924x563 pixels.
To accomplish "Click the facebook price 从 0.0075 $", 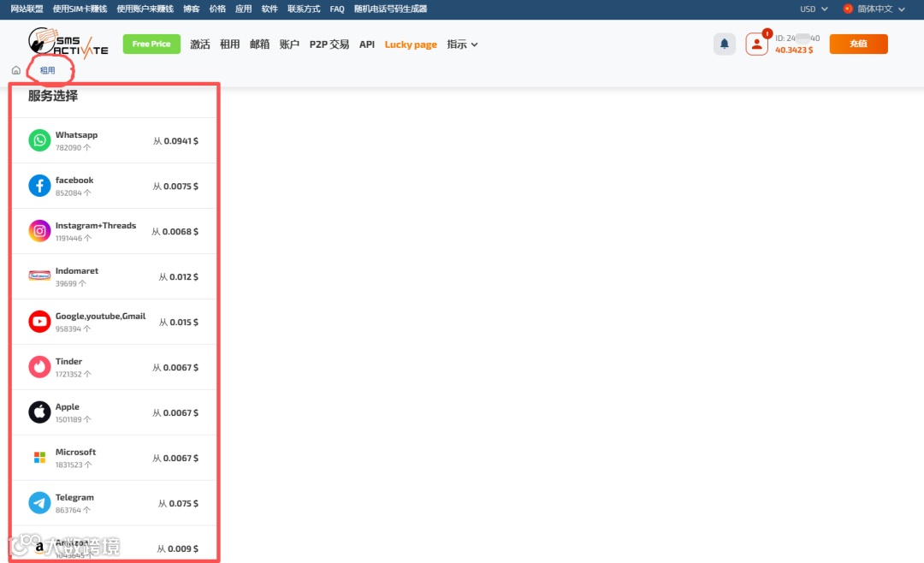I will click(175, 187).
